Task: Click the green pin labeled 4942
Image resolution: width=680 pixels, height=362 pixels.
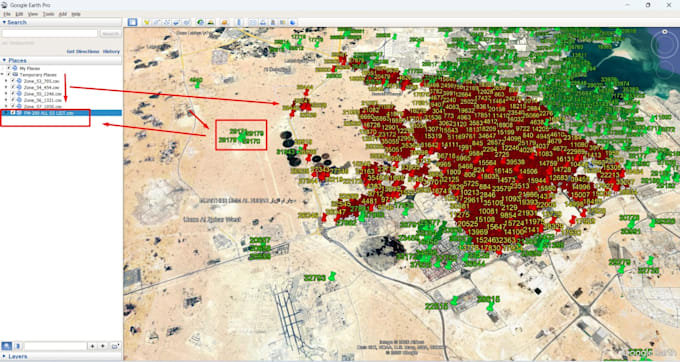Action: pos(197,86)
